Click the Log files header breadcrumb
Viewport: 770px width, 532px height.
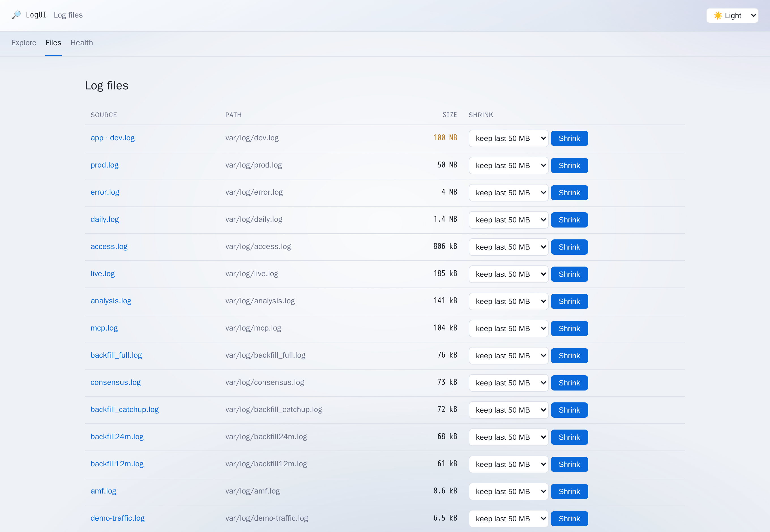coord(68,15)
